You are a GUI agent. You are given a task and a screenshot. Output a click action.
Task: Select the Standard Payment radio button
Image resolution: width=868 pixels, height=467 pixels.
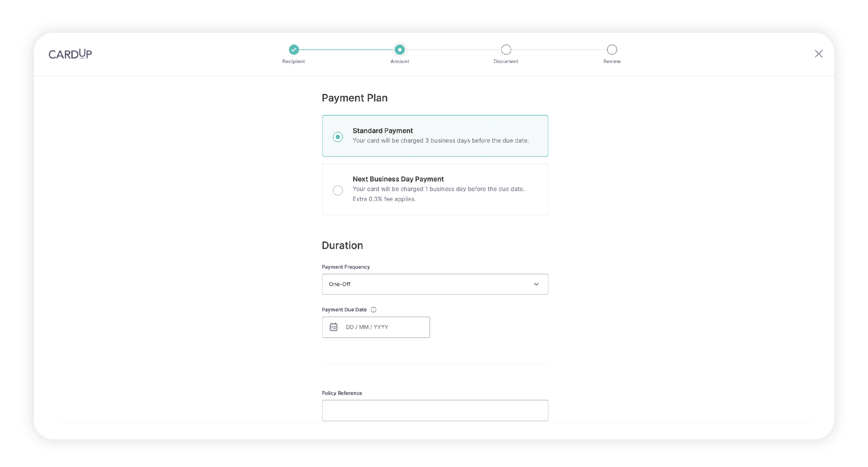pos(338,136)
